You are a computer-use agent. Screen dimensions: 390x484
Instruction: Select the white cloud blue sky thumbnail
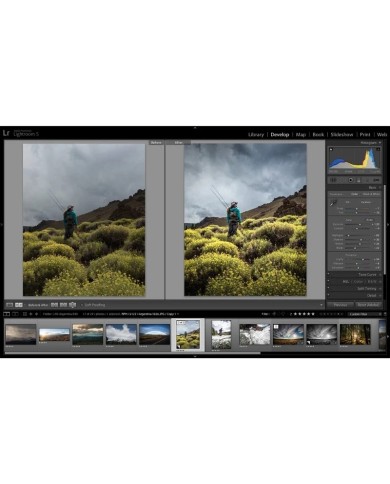pyautogui.click(x=121, y=334)
